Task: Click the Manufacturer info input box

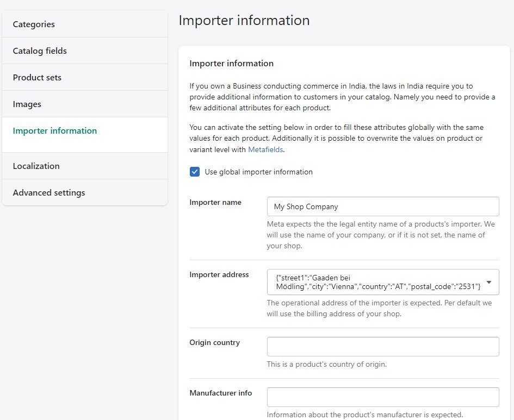Action: click(x=382, y=397)
